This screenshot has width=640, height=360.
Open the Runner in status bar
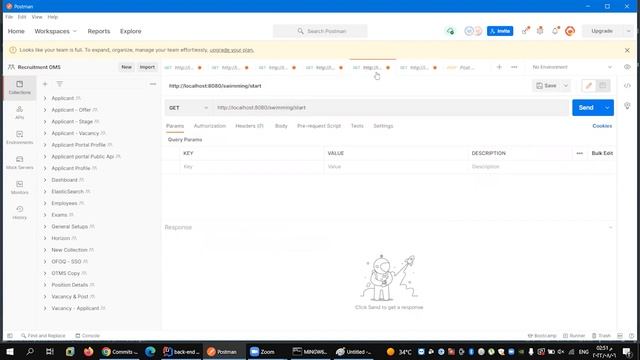[574, 336]
